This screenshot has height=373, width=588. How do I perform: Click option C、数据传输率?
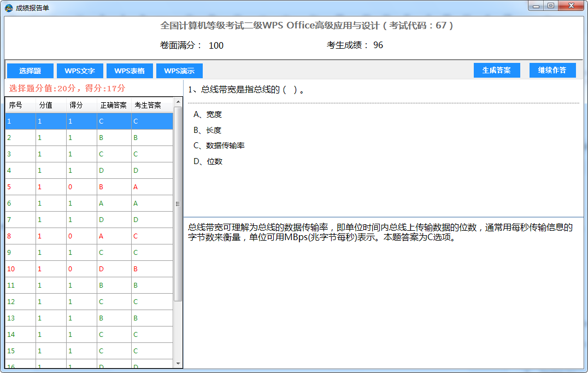[219, 145]
